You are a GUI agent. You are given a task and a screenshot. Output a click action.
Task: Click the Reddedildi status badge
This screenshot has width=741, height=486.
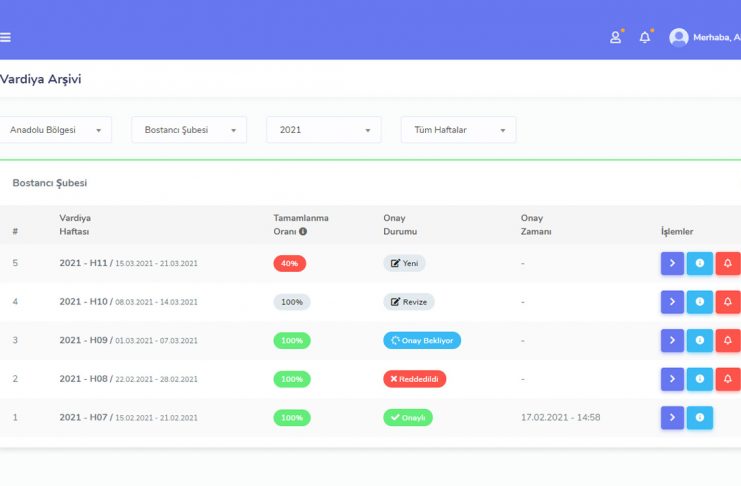click(414, 379)
